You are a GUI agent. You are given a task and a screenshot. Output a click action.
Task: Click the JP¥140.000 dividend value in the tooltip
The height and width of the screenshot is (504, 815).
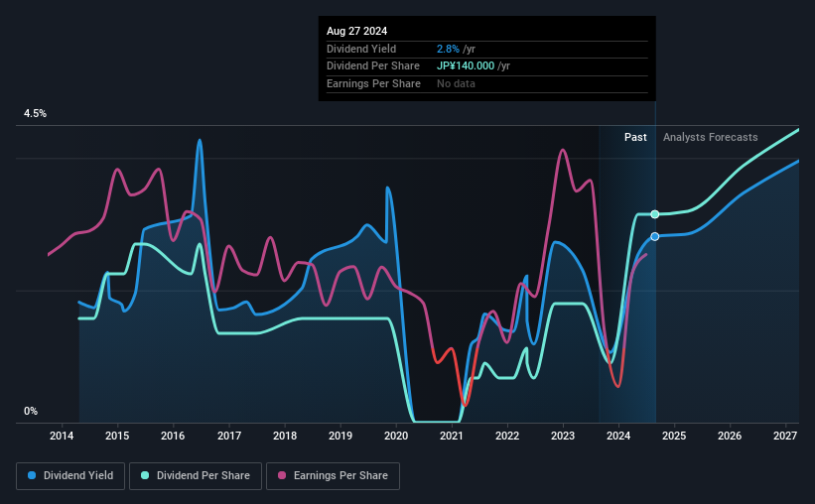click(466, 66)
